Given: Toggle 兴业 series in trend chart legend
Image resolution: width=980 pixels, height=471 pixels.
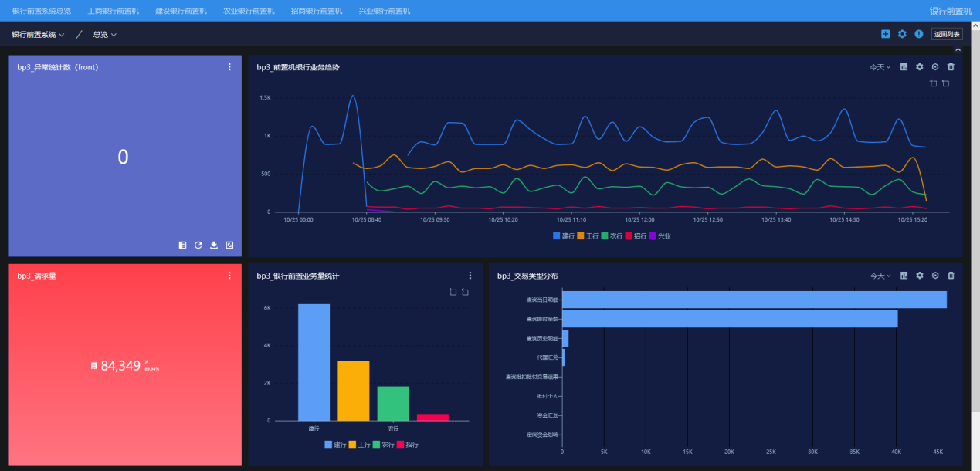Looking at the screenshot, I should [x=659, y=236].
